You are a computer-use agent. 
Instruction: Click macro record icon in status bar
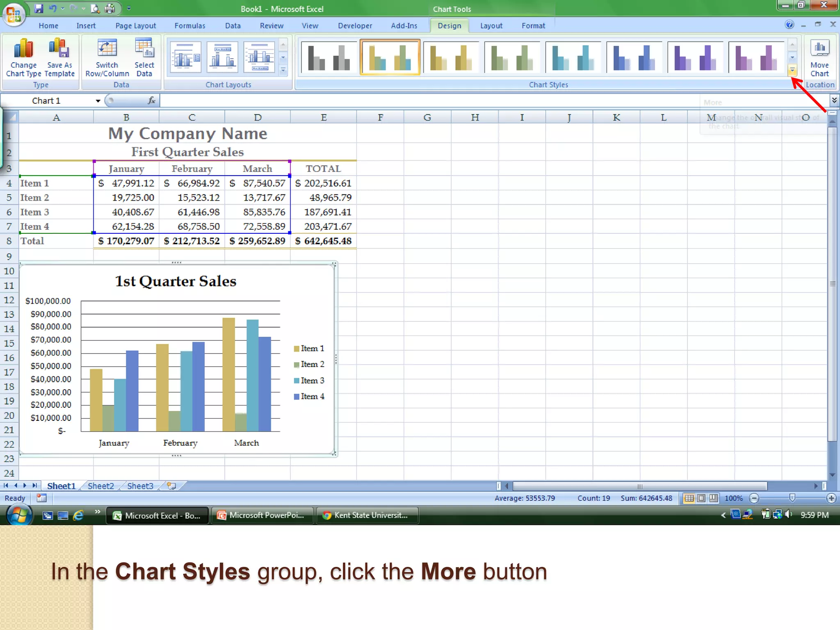pyautogui.click(x=41, y=498)
